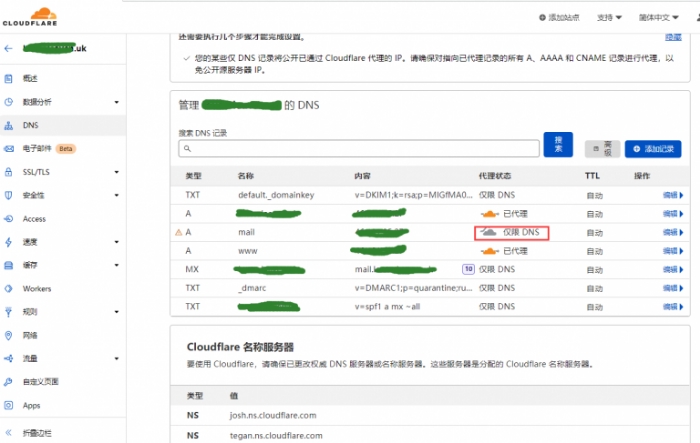The width and height of the screenshot is (700, 443).
Task: Select the DNS item in the sidebar
Action: [x=30, y=125]
